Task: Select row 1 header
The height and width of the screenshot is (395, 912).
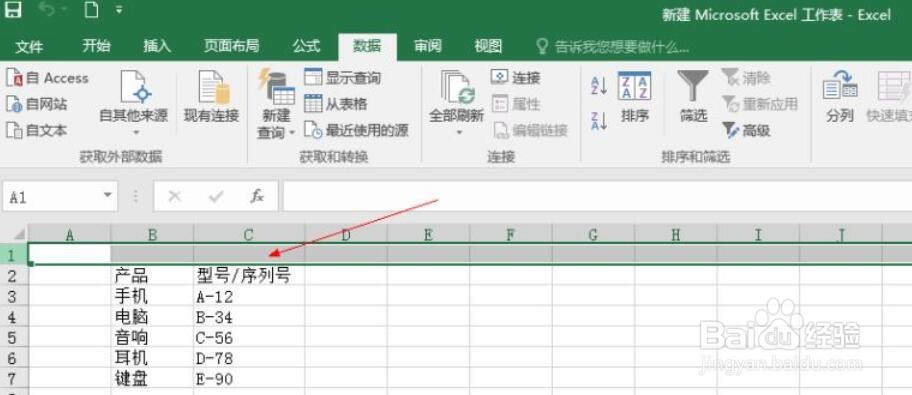Action: [x=14, y=254]
